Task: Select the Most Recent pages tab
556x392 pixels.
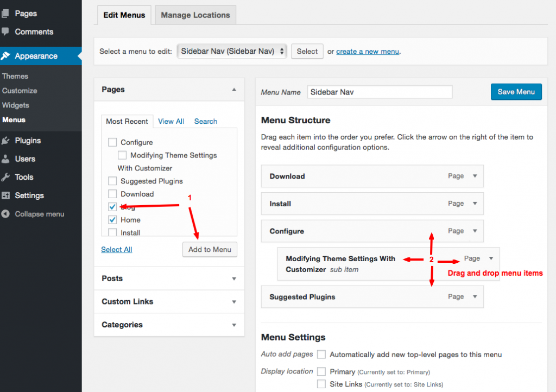Action: [x=127, y=121]
